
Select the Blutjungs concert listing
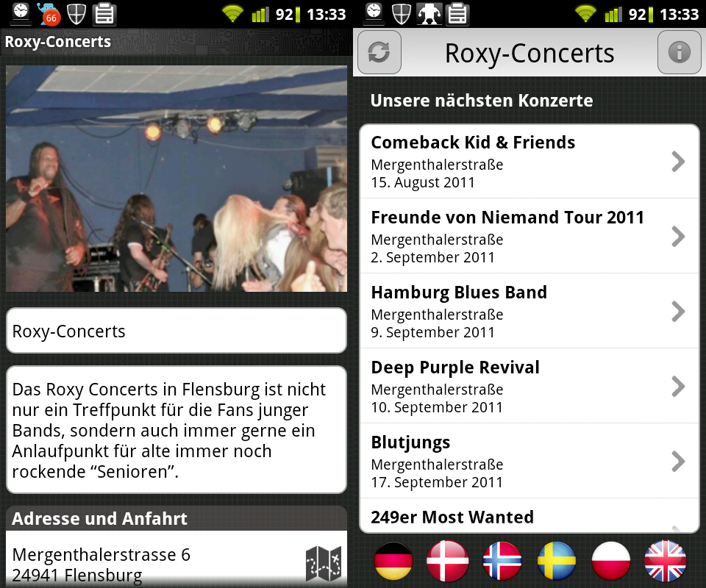(529, 461)
